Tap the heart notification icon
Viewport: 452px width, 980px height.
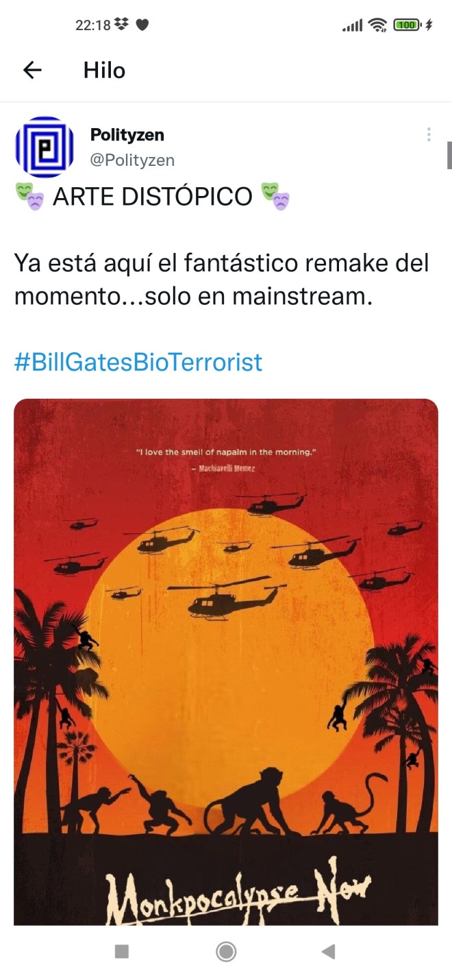[142, 25]
